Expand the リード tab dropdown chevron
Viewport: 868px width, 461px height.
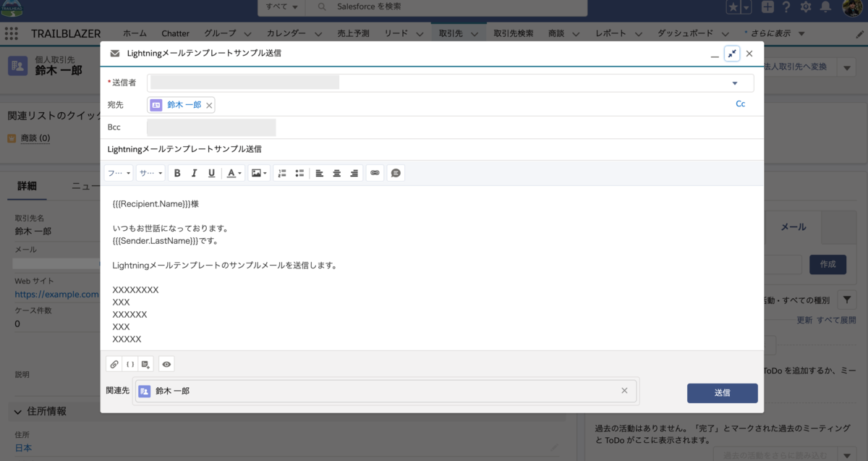(421, 34)
